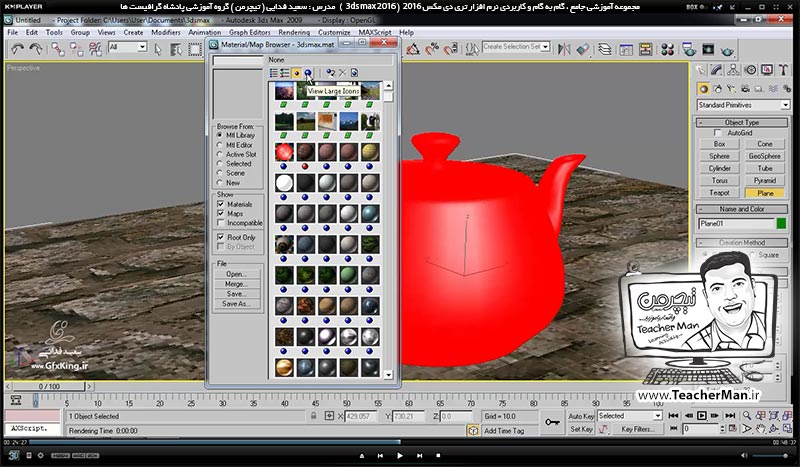Click the Redo arrow in main toolbar
800x467 pixels.
36,49
